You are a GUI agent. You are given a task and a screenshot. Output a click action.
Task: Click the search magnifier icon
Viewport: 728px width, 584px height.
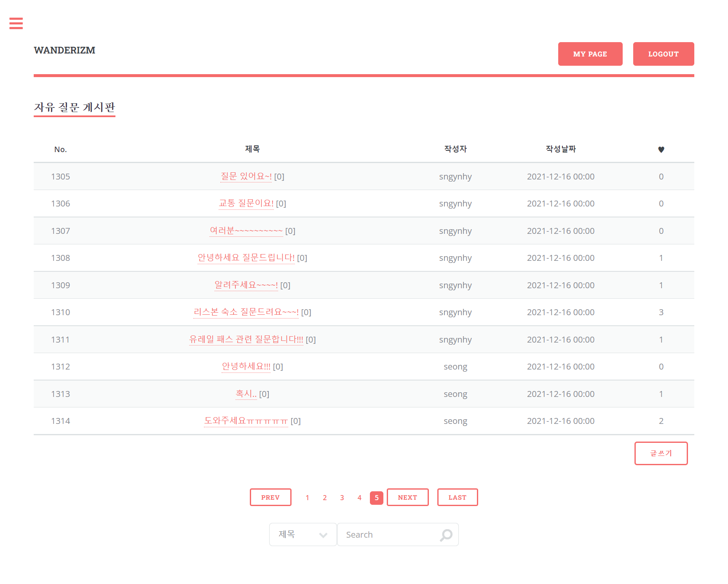[x=446, y=535]
